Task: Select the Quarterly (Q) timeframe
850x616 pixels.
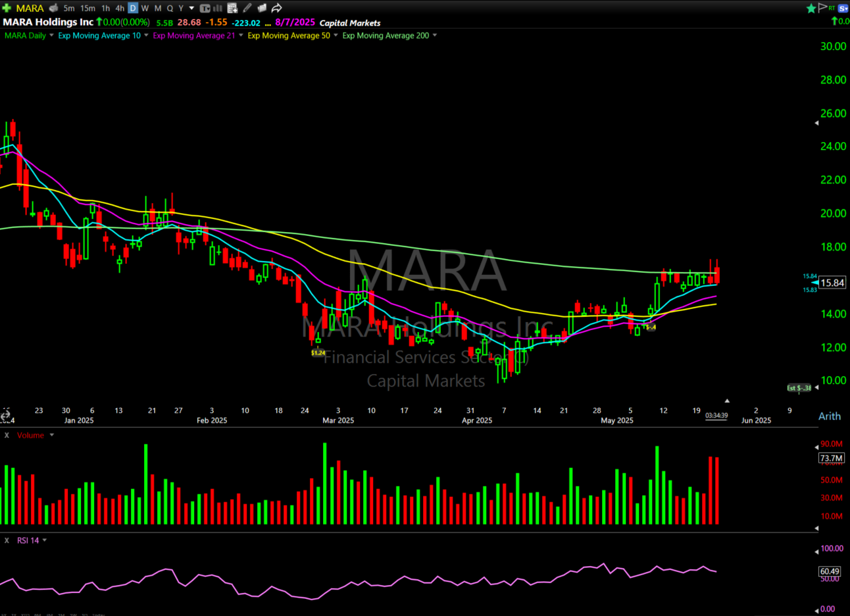Action: [x=170, y=9]
